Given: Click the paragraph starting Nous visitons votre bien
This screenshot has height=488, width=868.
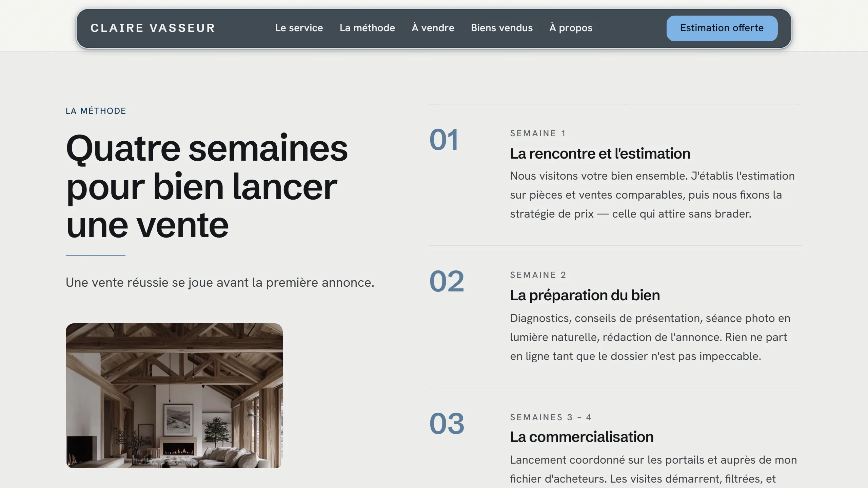Looking at the screenshot, I should (653, 195).
